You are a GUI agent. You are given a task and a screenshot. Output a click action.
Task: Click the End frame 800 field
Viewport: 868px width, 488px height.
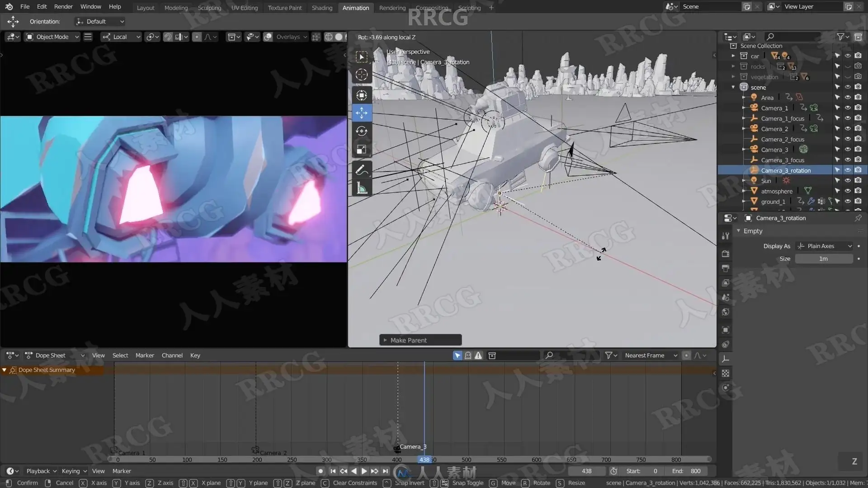pos(686,471)
